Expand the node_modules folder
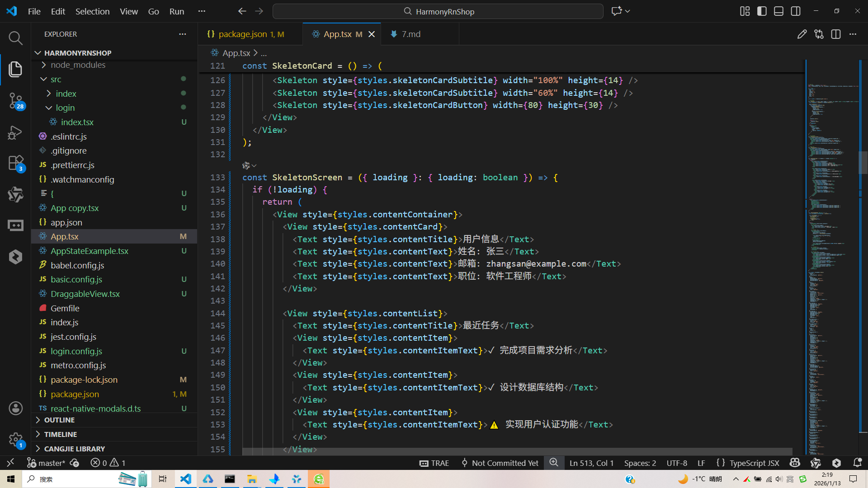The height and width of the screenshot is (488, 868). pyautogui.click(x=78, y=65)
